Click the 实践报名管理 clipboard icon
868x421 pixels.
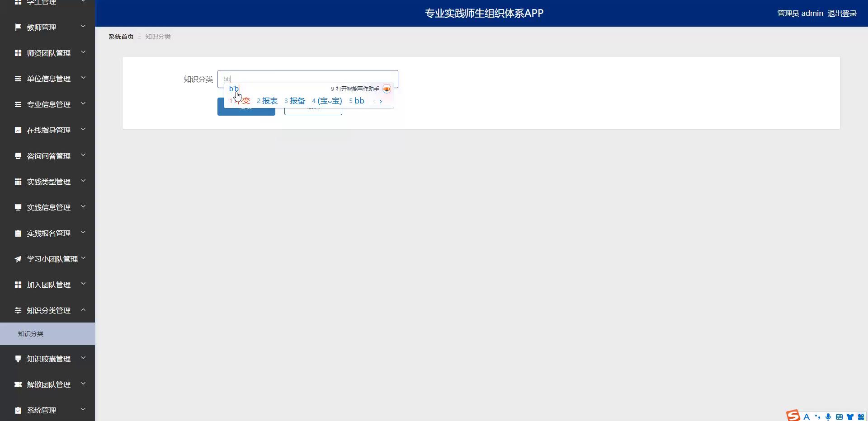pyautogui.click(x=18, y=233)
